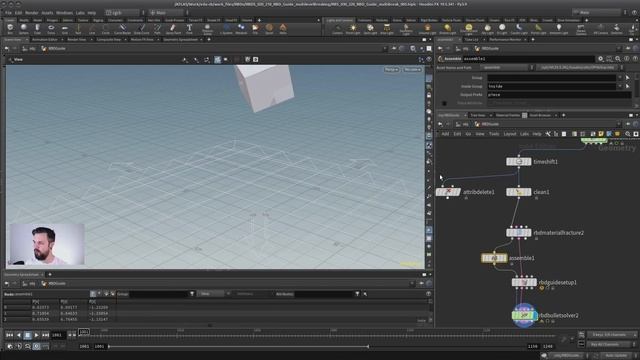The image size is (640, 360).
Task: Click the spreadsheet Group filter field
Action: click(x=158, y=294)
